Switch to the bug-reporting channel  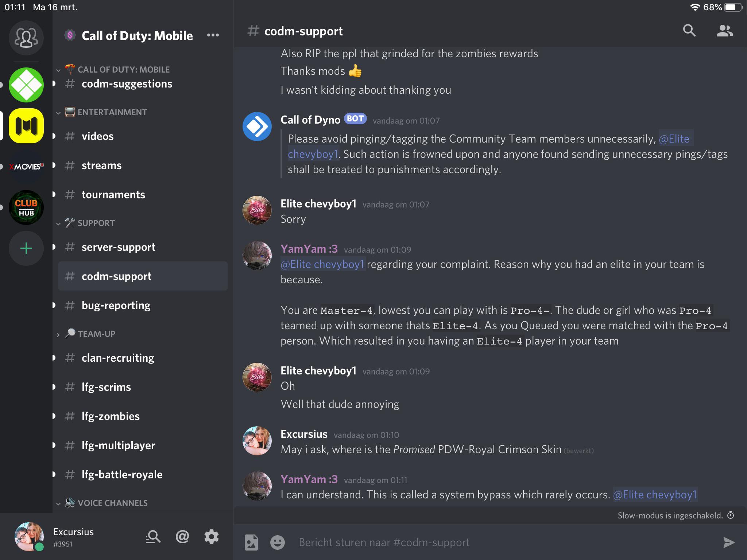[143, 305]
